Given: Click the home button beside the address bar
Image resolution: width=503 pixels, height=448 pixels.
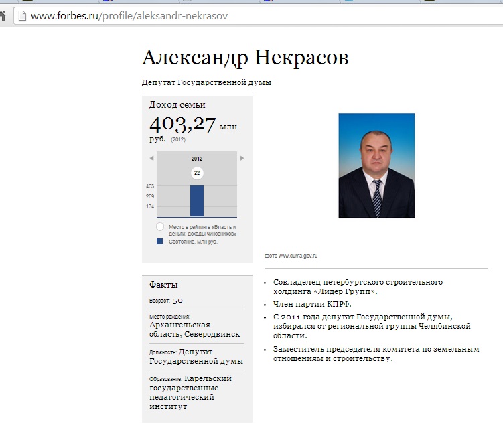Looking at the screenshot, I should [x=3, y=15].
